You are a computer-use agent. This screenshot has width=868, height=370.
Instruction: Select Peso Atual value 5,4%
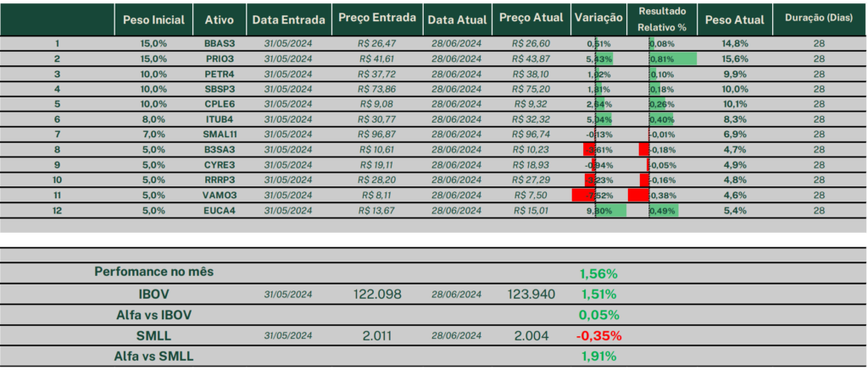coord(735,210)
